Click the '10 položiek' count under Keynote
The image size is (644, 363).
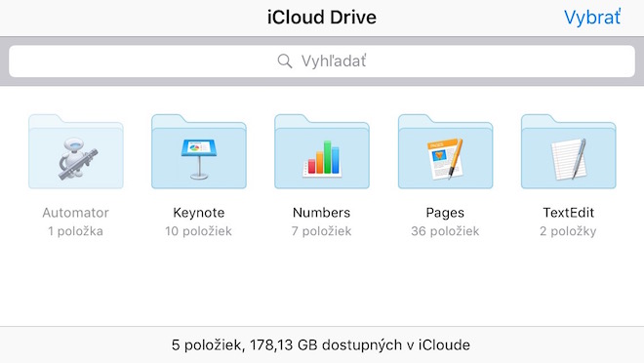click(x=199, y=231)
